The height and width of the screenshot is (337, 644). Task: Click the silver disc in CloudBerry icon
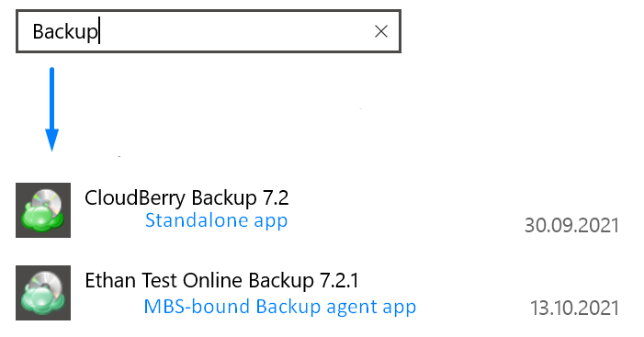tap(49, 200)
